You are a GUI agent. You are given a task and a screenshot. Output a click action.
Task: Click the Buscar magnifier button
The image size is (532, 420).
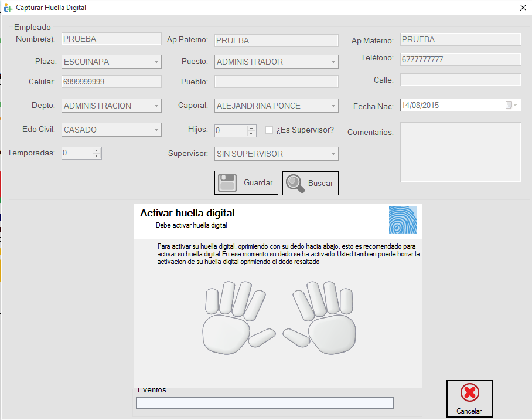coord(311,183)
